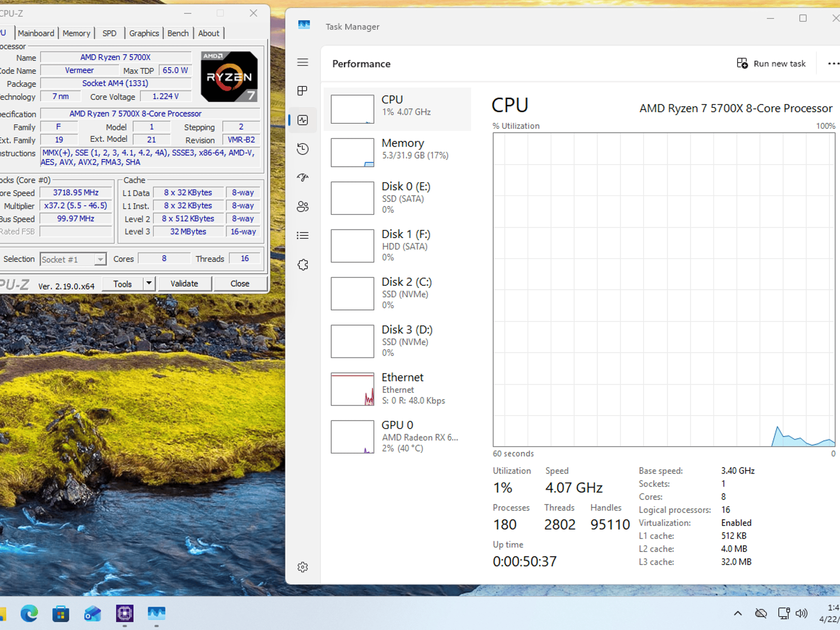The width and height of the screenshot is (840, 630).
Task: Click the Task Manager taskbar icon
Action: coord(156,614)
